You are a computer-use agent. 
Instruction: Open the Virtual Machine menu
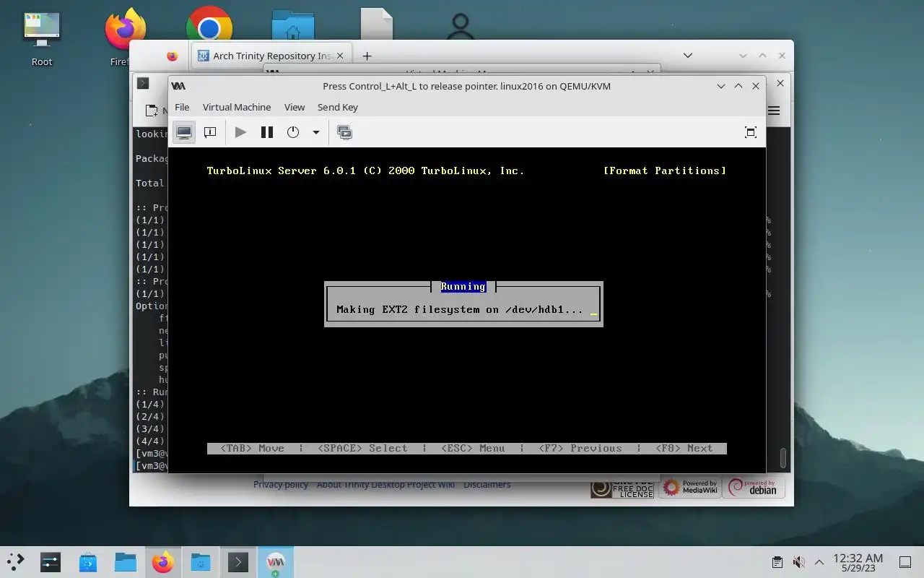237,107
